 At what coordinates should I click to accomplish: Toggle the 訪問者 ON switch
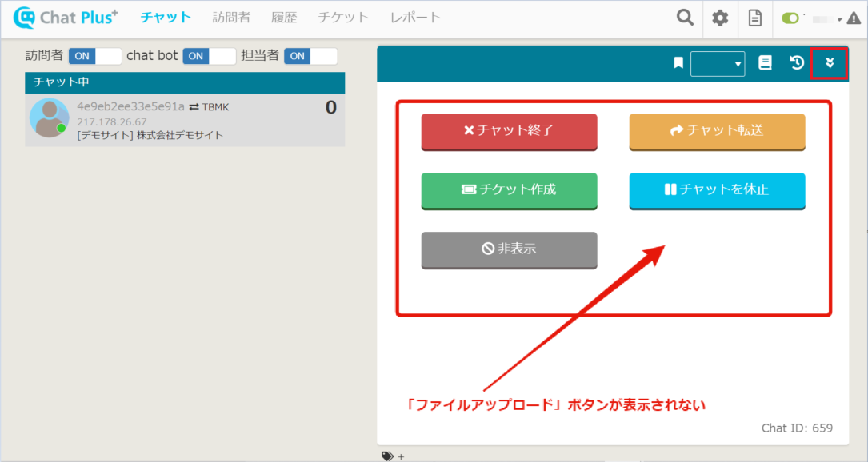94,56
